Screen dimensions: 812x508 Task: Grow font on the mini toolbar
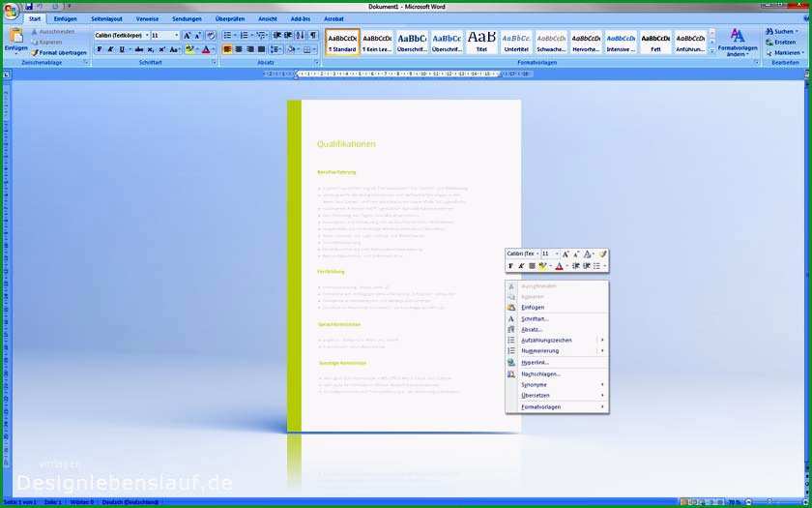pyautogui.click(x=565, y=254)
